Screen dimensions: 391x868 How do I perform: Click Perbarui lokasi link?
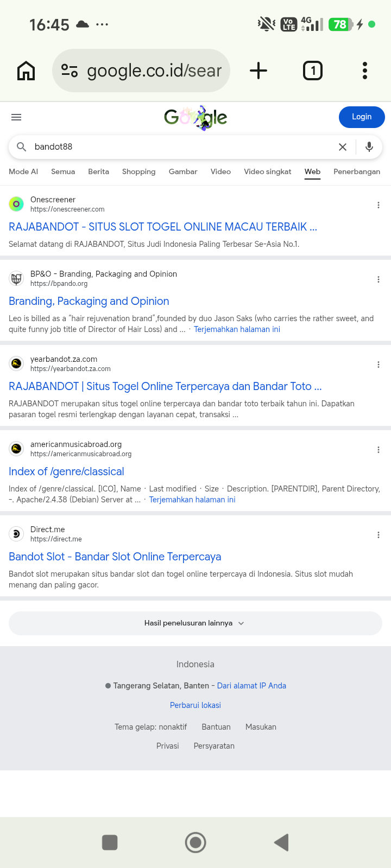pyautogui.click(x=195, y=705)
